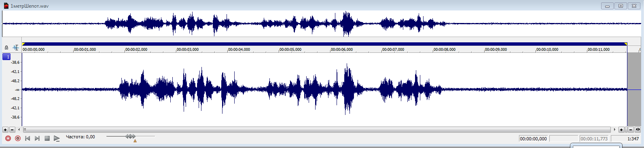
Task: Click the timeline ruler at 00:00:05,000
Action: coord(290,50)
